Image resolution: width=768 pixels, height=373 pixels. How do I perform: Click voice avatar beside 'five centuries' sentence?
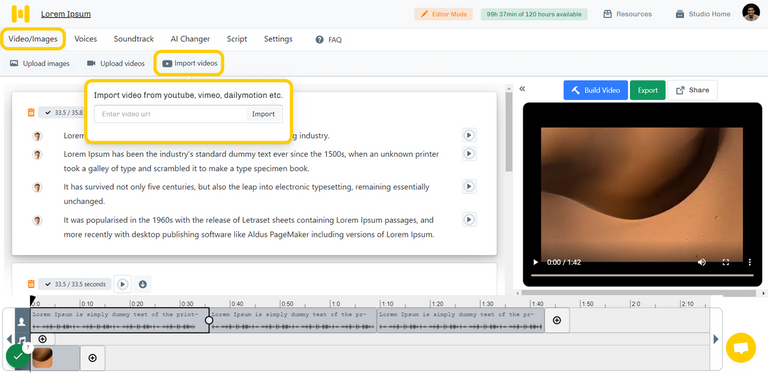coord(37,187)
